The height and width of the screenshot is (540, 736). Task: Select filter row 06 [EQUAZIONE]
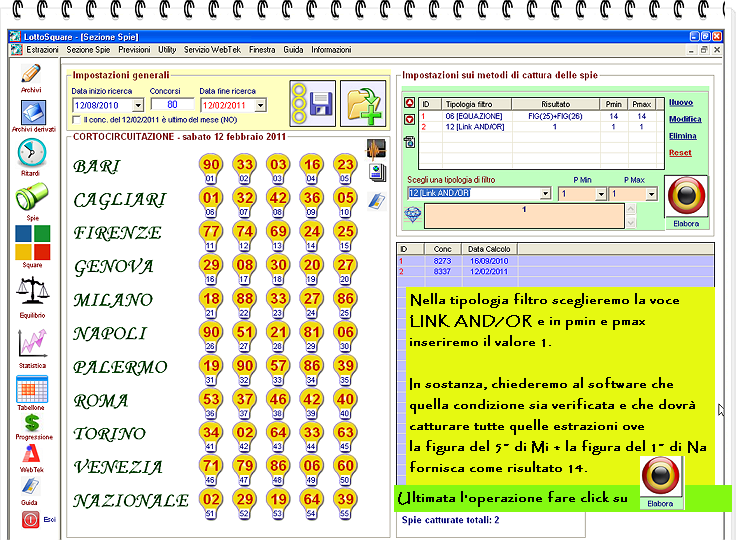(541, 116)
